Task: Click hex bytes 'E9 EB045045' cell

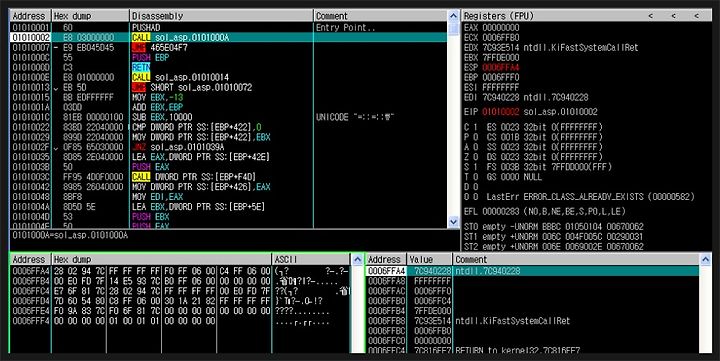Action: pyautogui.click(x=89, y=47)
